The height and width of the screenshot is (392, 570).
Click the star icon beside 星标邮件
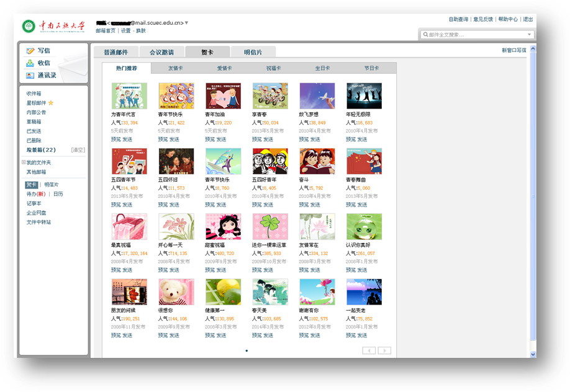(x=51, y=103)
